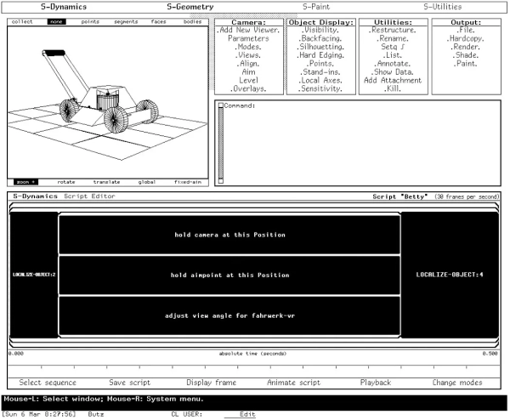Choose the faces selection mode

159,20
